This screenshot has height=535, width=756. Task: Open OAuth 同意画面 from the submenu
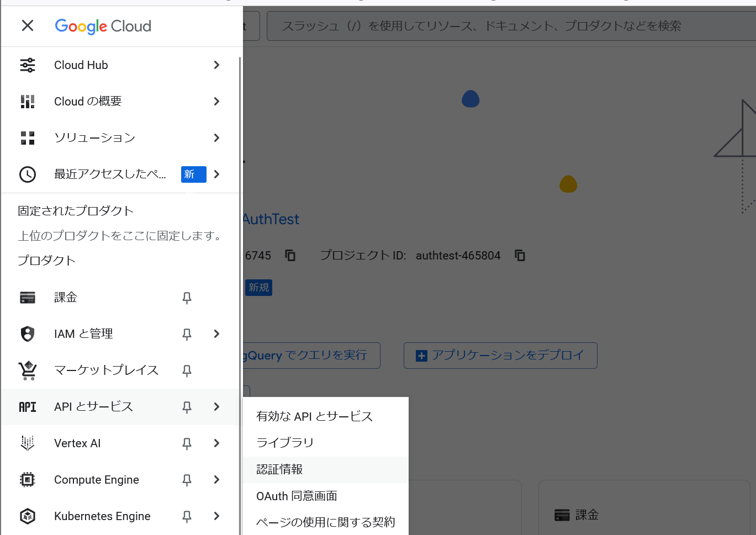[326, 496]
